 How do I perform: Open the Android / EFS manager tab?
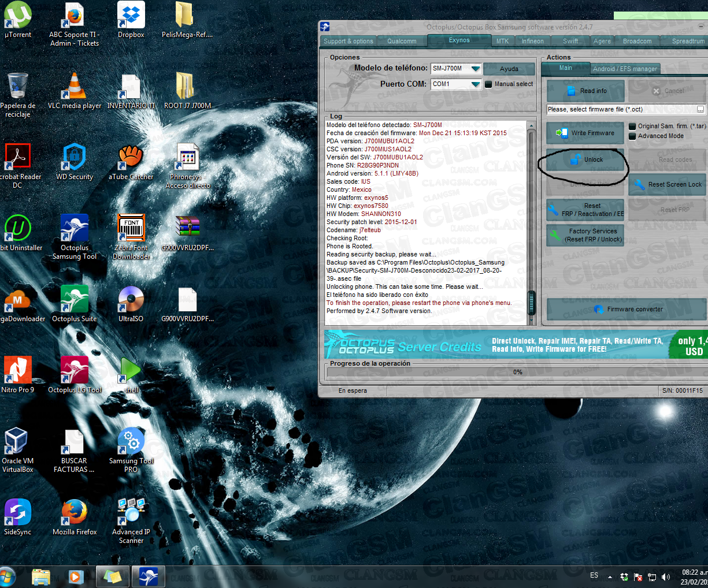[625, 69]
